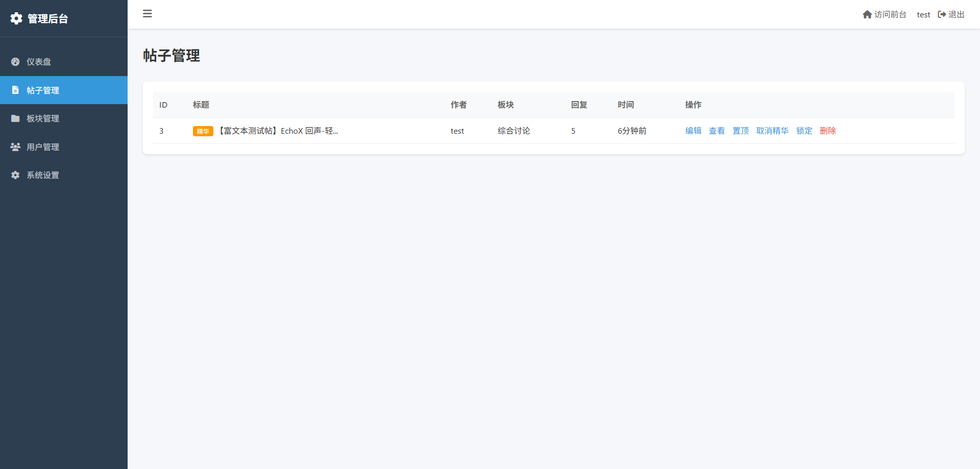The image size is (980, 469).
Task: Click the orange 精华 badge
Action: coord(203,131)
